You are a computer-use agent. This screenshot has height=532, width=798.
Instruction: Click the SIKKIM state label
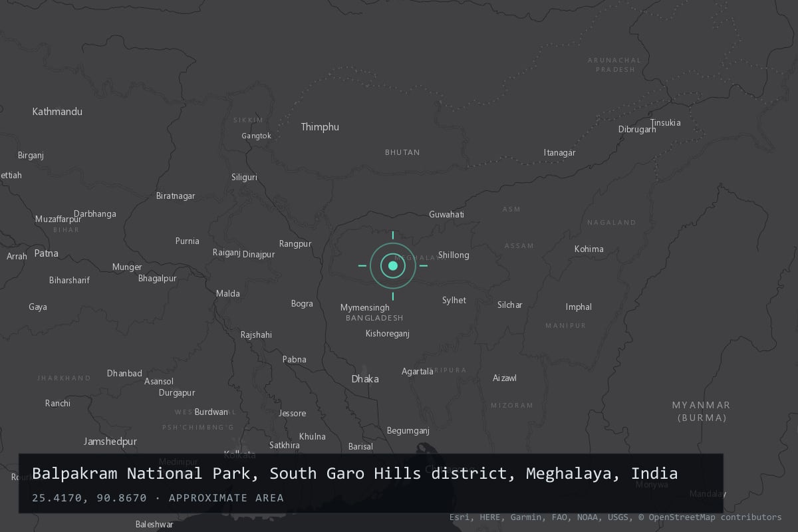pos(248,120)
